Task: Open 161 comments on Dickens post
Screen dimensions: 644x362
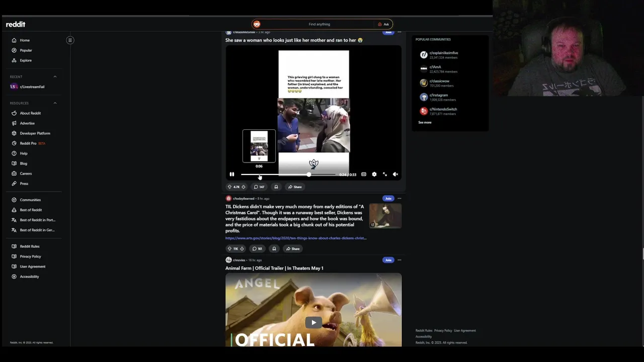Action: tap(257, 249)
